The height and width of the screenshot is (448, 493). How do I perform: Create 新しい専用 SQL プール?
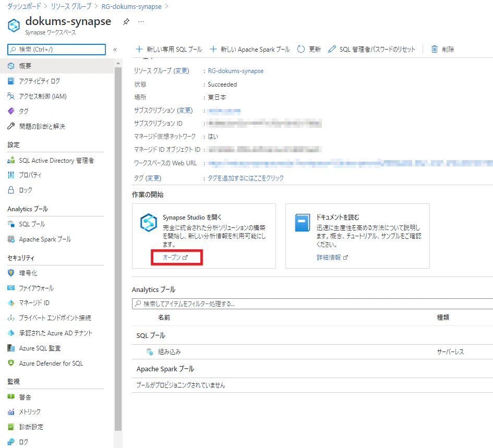pyautogui.click(x=169, y=50)
